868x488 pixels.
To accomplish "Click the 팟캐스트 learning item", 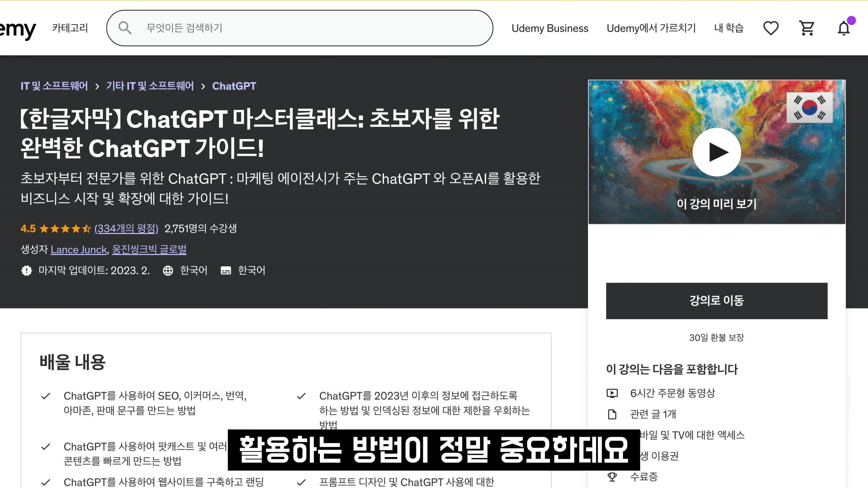I will tap(145, 453).
